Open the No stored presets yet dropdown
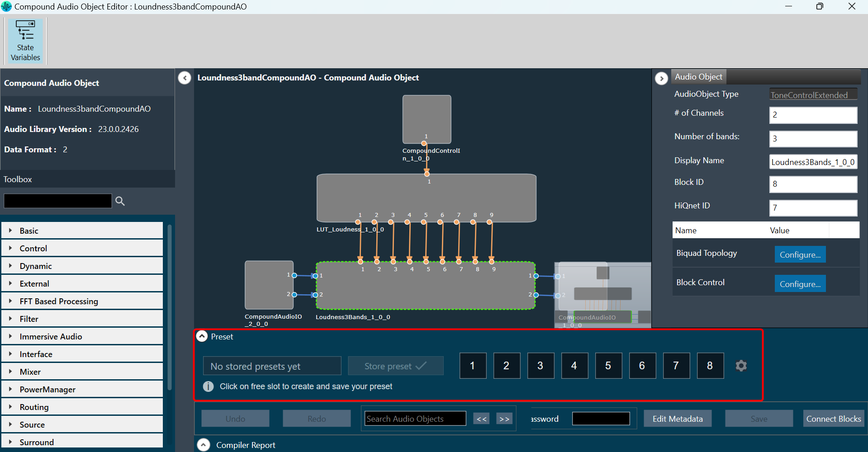 (x=272, y=366)
